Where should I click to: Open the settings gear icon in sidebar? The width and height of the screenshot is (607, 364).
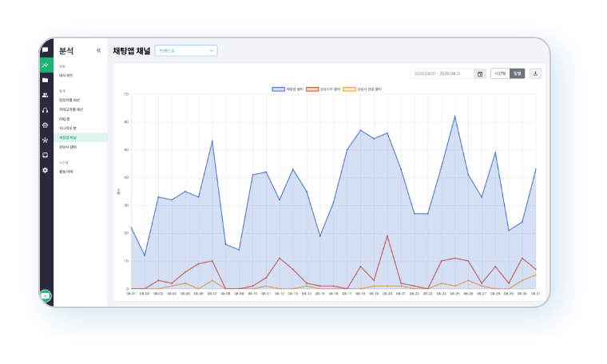click(46, 170)
